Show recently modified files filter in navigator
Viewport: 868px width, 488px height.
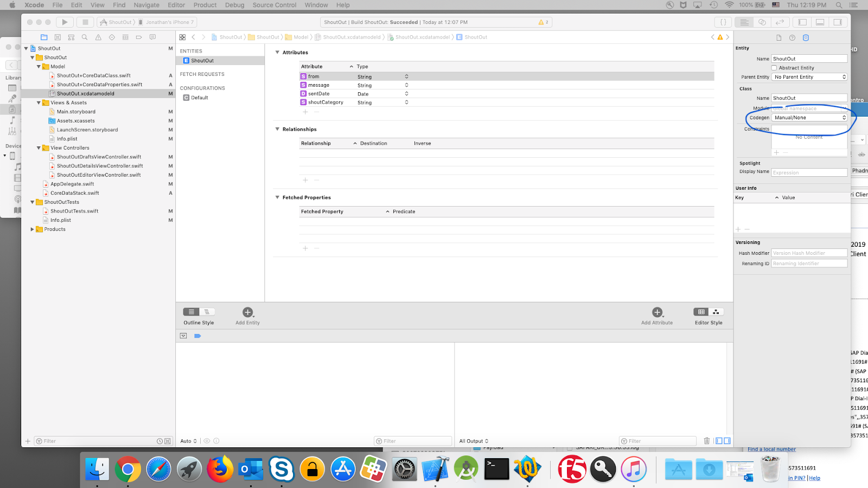159,441
